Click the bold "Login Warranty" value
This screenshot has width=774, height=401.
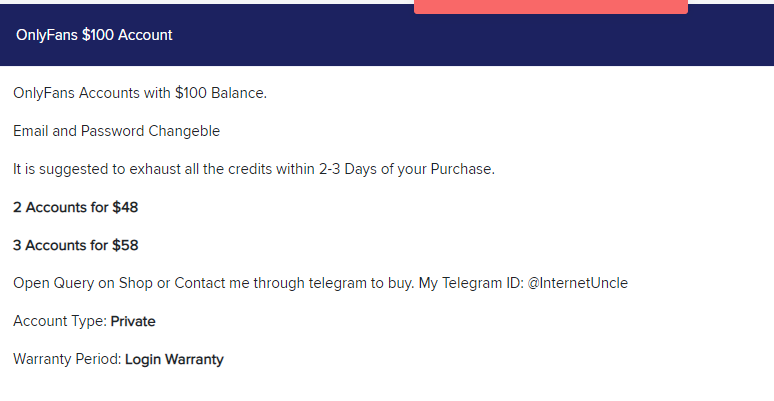tap(174, 359)
